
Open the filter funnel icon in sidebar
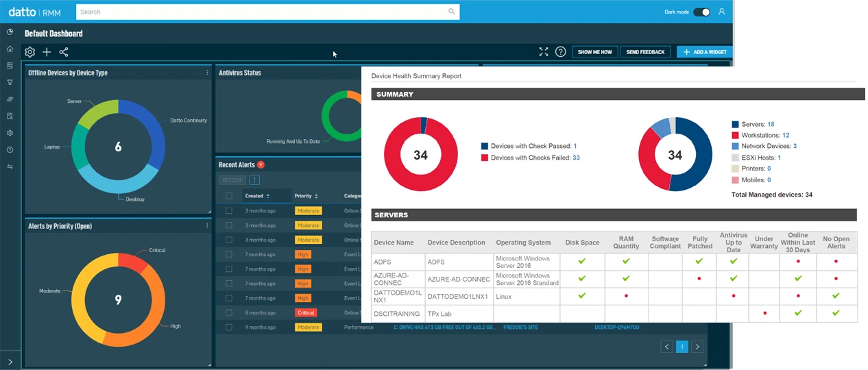click(x=10, y=82)
